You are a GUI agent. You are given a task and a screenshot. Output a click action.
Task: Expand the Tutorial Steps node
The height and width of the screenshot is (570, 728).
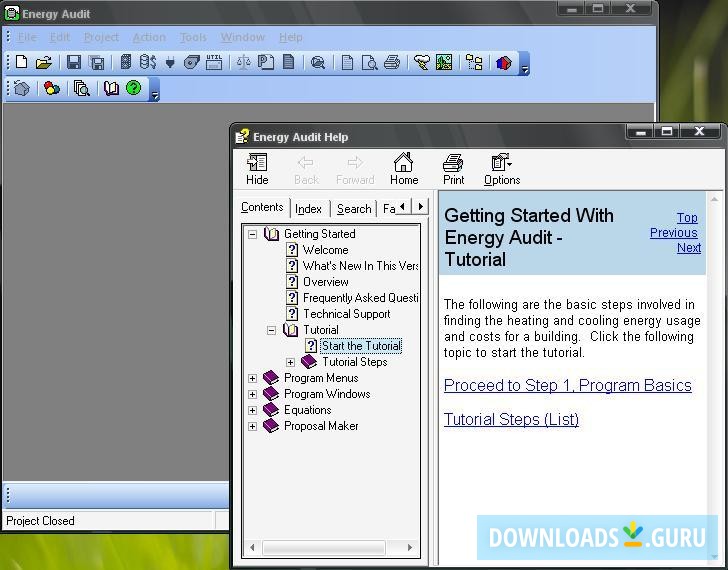[290, 363]
